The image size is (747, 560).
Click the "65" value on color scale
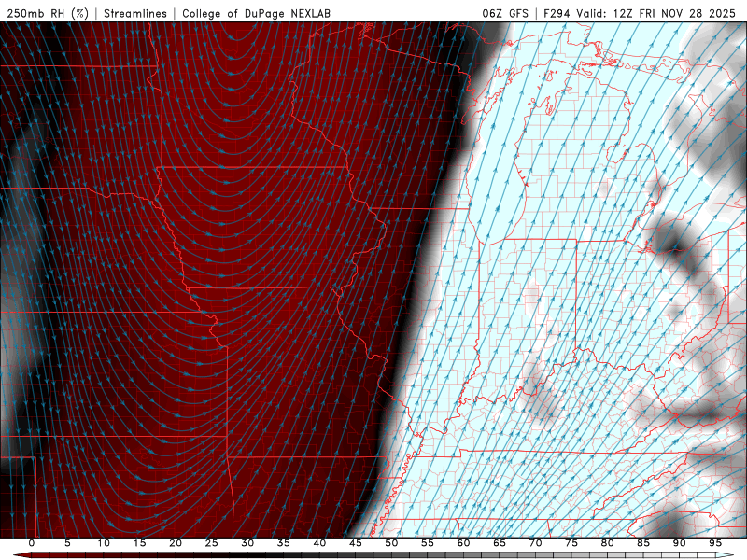click(x=500, y=543)
